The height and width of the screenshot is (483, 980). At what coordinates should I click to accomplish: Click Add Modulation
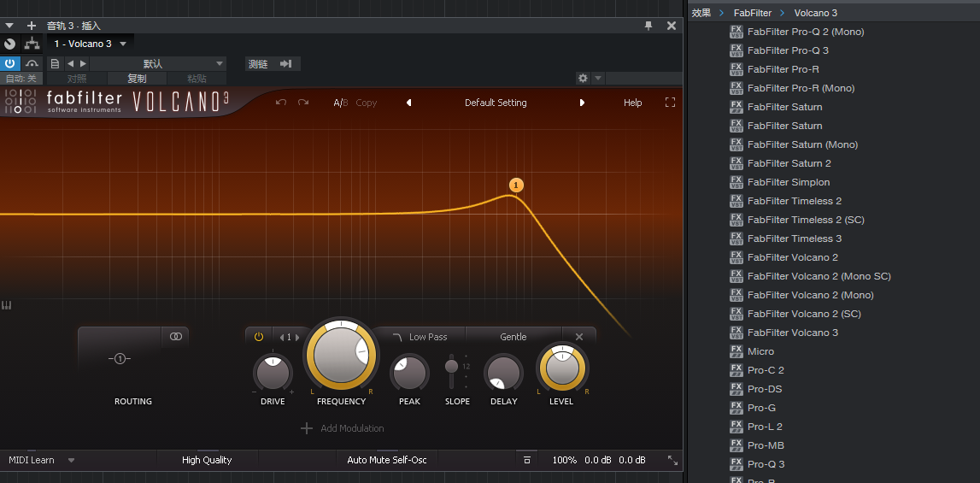[x=343, y=428]
